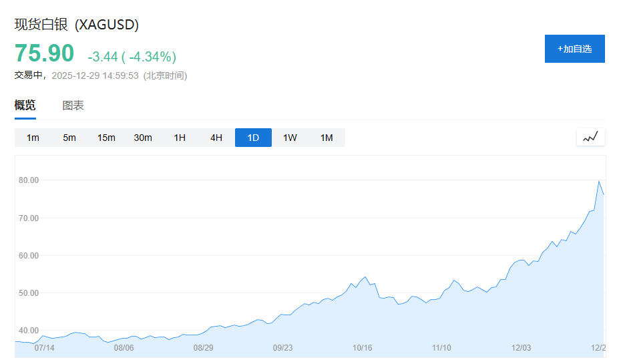Click the active 1D interval button
This screenshot has height=364, width=621.
click(253, 138)
